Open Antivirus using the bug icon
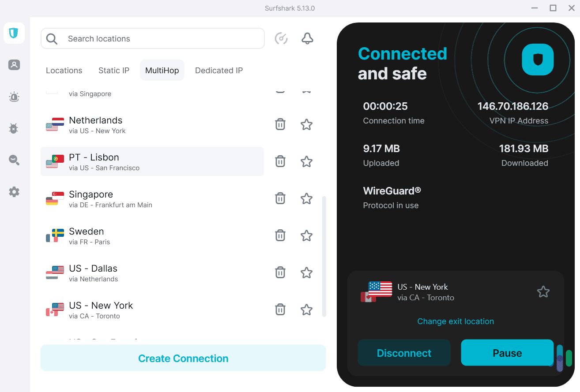Screen dimensions: 580x392 (14, 128)
